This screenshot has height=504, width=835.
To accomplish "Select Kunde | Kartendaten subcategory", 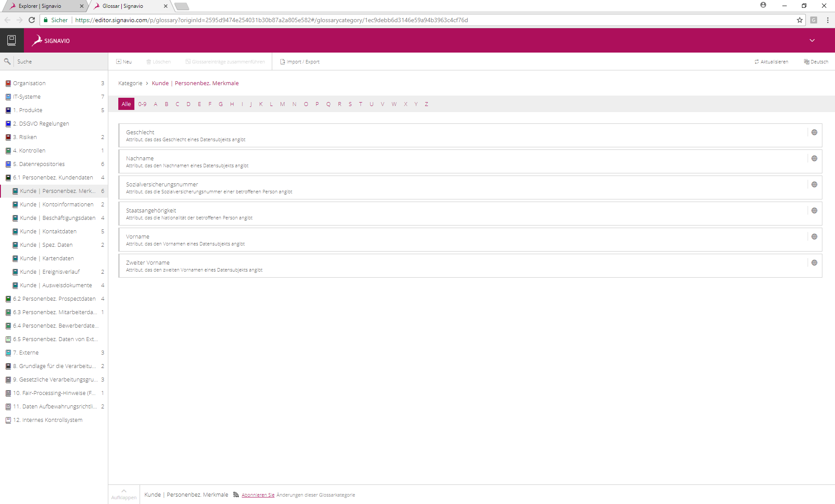I will click(x=54, y=259).
